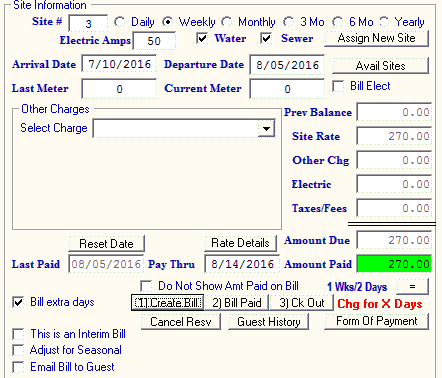
Task: Enable Adjust for Seasonal option
Action: [18, 350]
